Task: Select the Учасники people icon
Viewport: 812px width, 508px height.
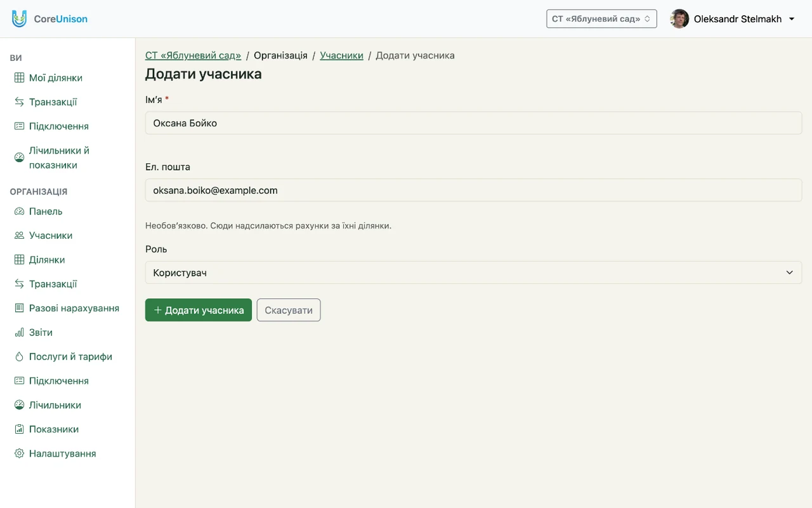Action: (x=19, y=236)
